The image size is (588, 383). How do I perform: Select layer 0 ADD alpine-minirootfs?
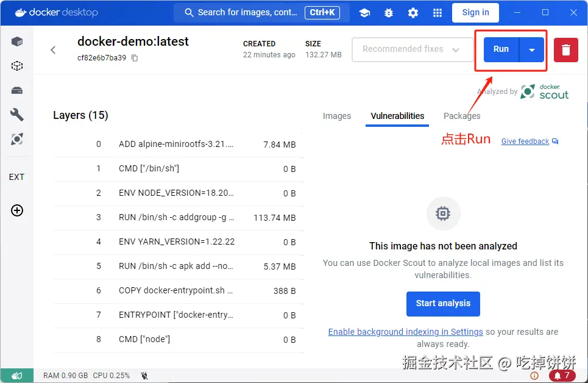(178, 145)
